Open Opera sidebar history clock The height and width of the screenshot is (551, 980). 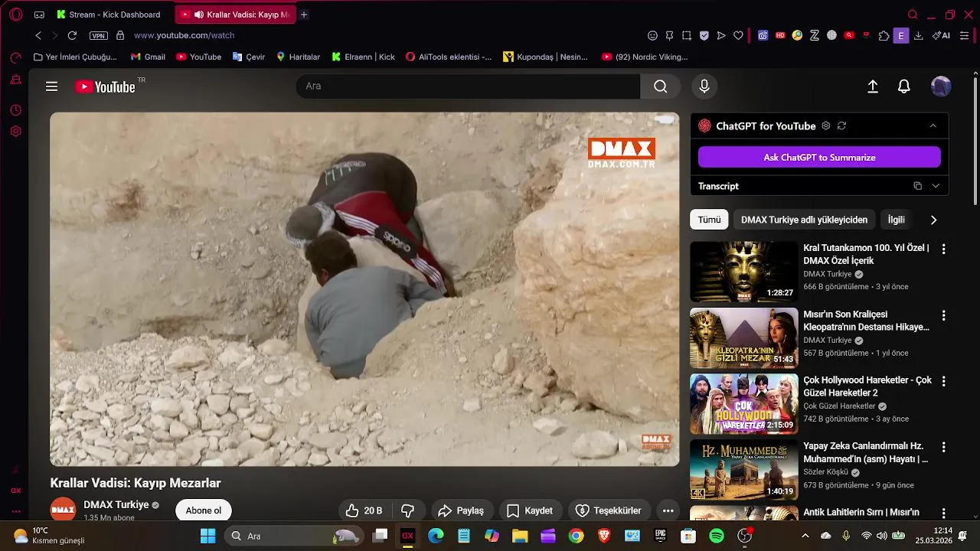point(15,110)
